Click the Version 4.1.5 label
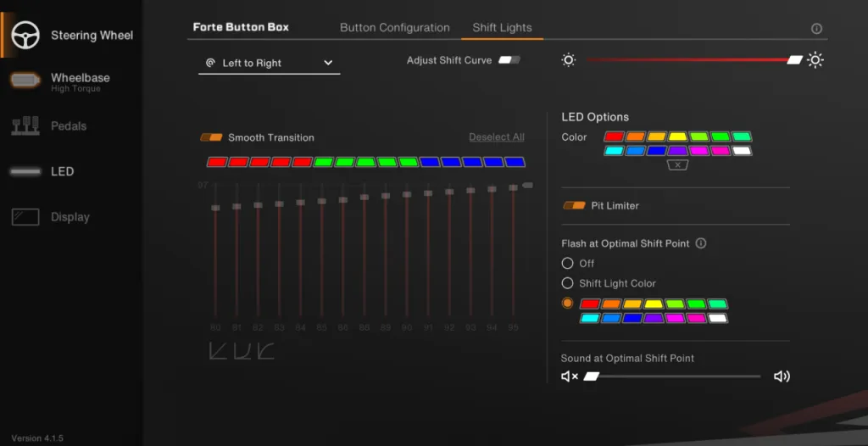 [x=37, y=438]
